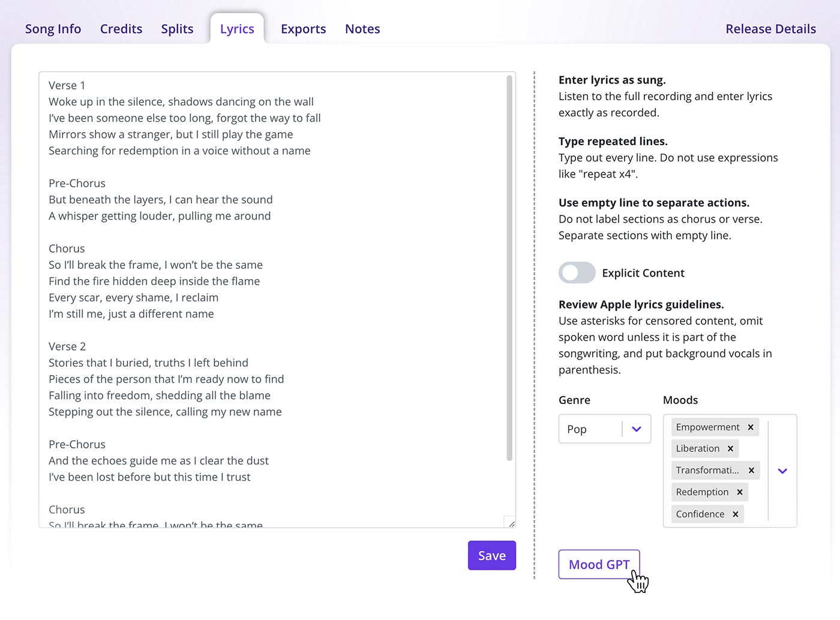
Task: Click the line 'Stepping out the silence, calling my new name'
Action: coord(165,412)
